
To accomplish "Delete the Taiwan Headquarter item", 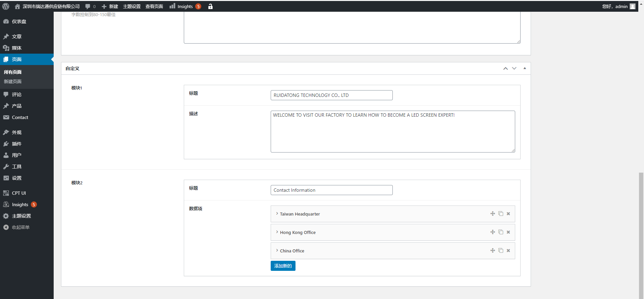I will coord(508,214).
